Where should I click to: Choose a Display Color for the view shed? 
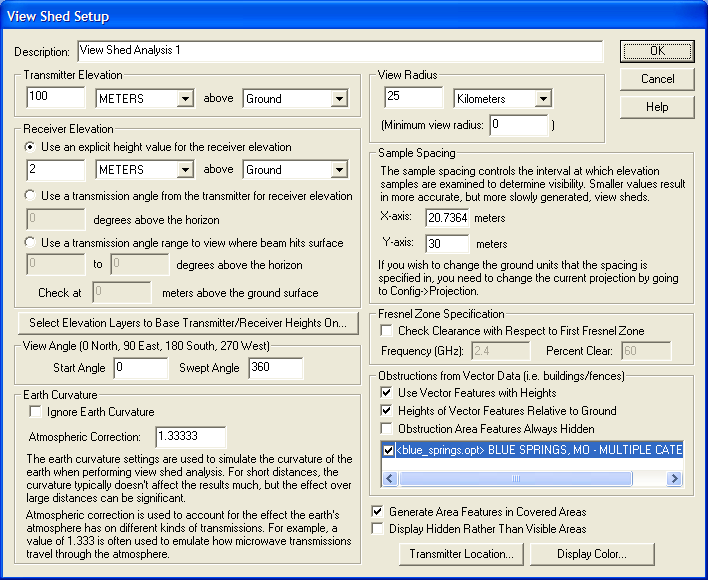tap(592, 554)
